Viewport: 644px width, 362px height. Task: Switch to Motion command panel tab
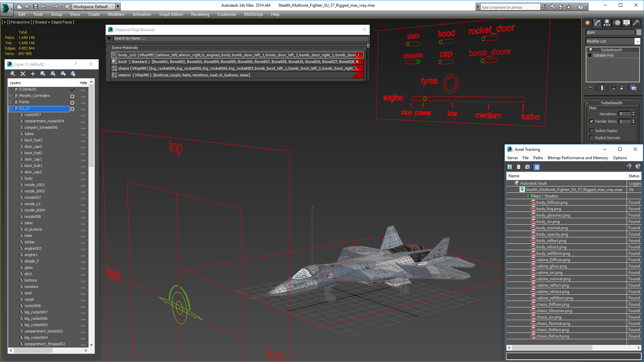point(617,23)
